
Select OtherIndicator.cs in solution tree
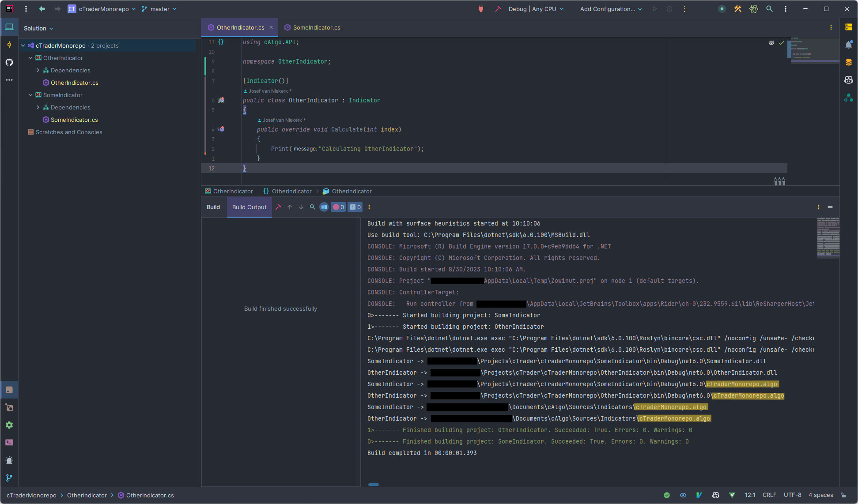coord(74,83)
